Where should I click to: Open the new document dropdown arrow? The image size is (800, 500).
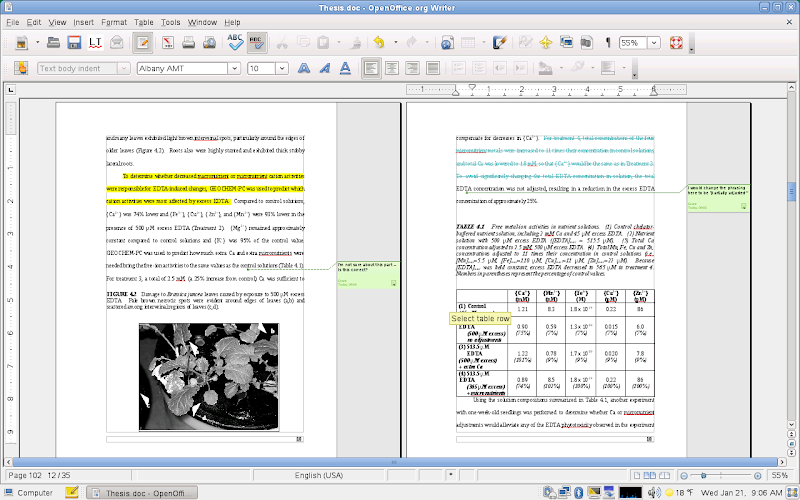pyautogui.click(x=37, y=43)
